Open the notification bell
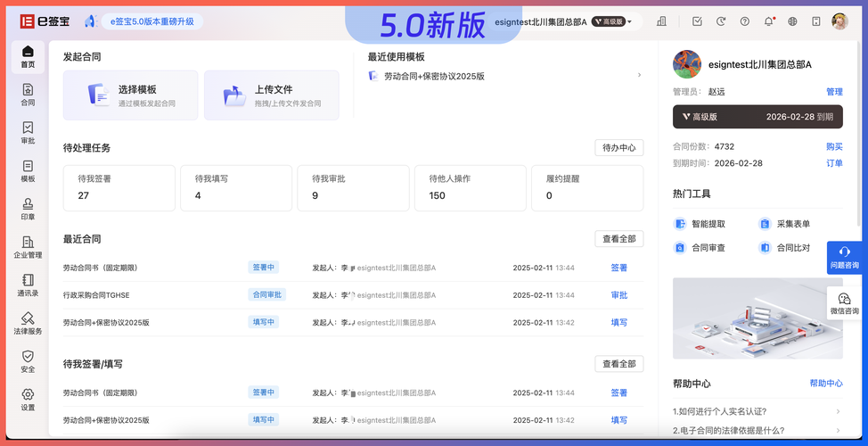Viewport: 868px width, 446px height. click(x=768, y=21)
